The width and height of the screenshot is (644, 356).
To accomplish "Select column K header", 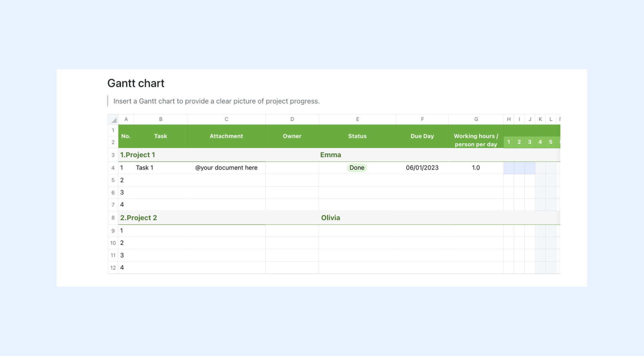I will pos(540,119).
